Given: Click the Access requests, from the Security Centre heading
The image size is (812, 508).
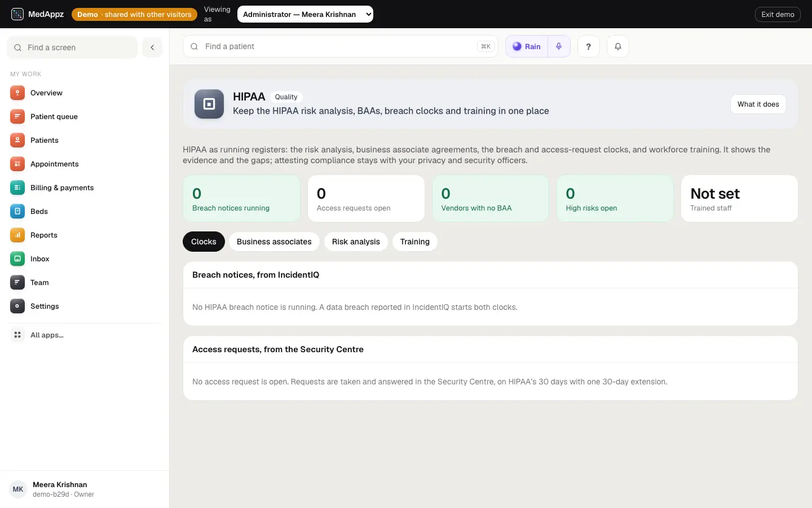Looking at the screenshot, I should pos(278,349).
